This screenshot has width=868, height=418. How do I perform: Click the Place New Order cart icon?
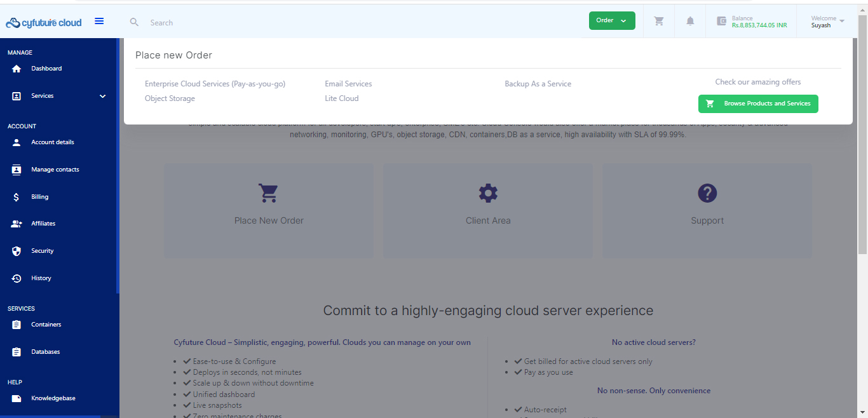(268, 193)
